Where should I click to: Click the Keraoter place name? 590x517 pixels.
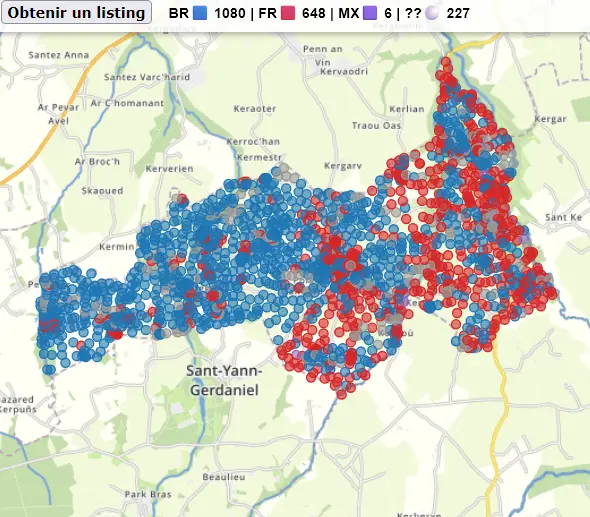pyautogui.click(x=255, y=109)
